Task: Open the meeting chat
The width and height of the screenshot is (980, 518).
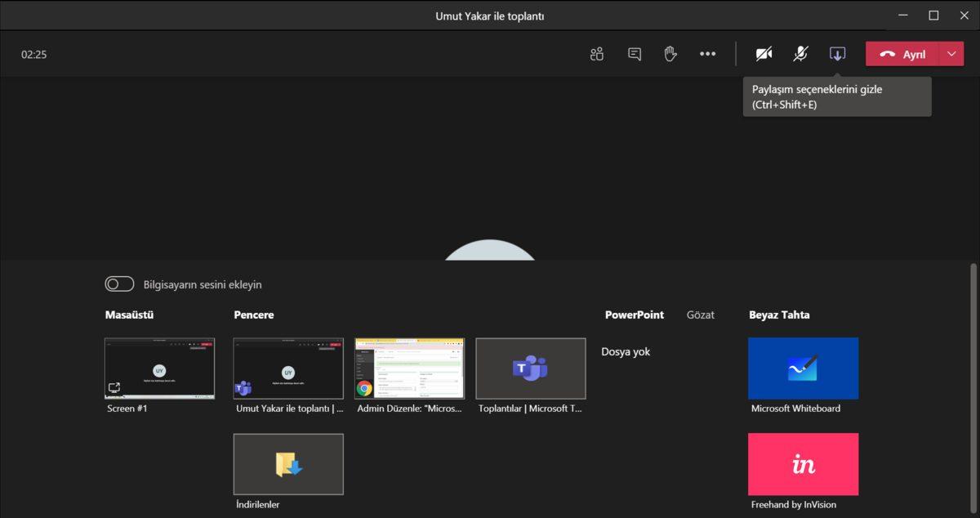Action: (x=634, y=53)
